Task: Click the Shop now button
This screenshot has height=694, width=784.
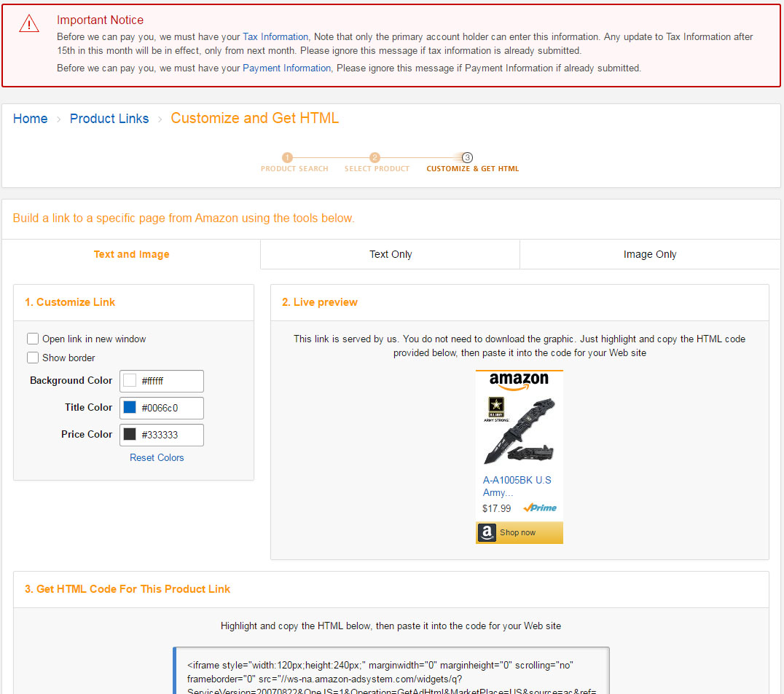Action: tap(519, 532)
